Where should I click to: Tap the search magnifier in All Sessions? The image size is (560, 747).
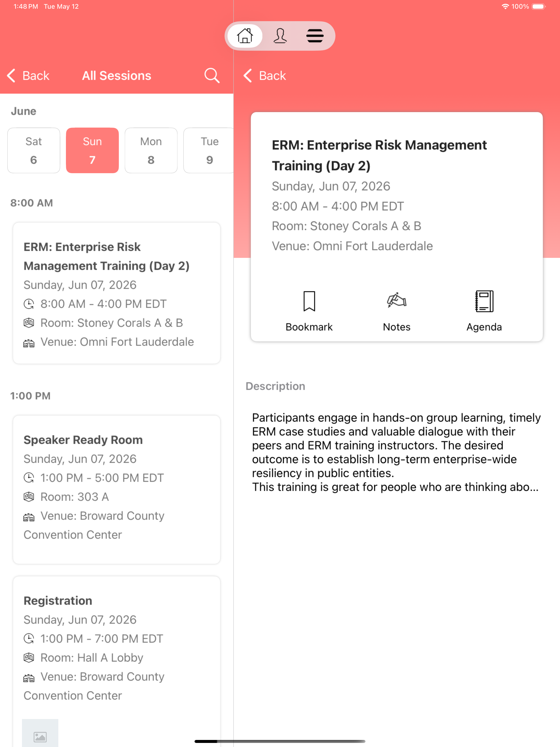pos(212,75)
